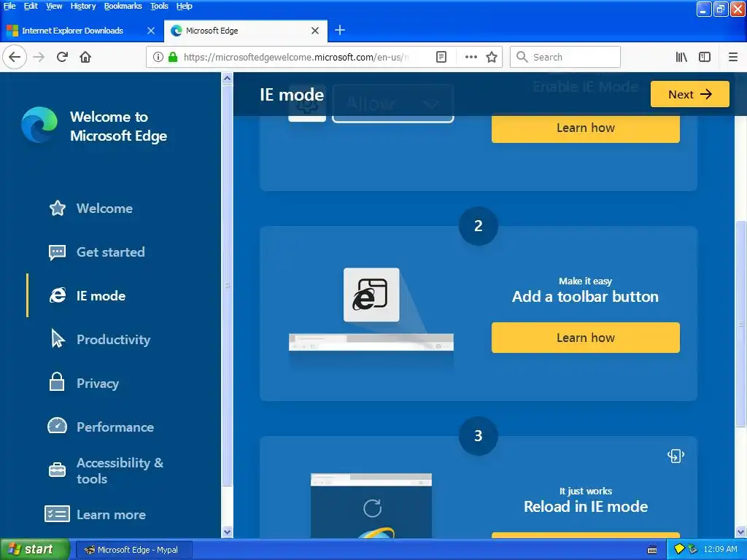Open the Bookmarks menu

123,6
